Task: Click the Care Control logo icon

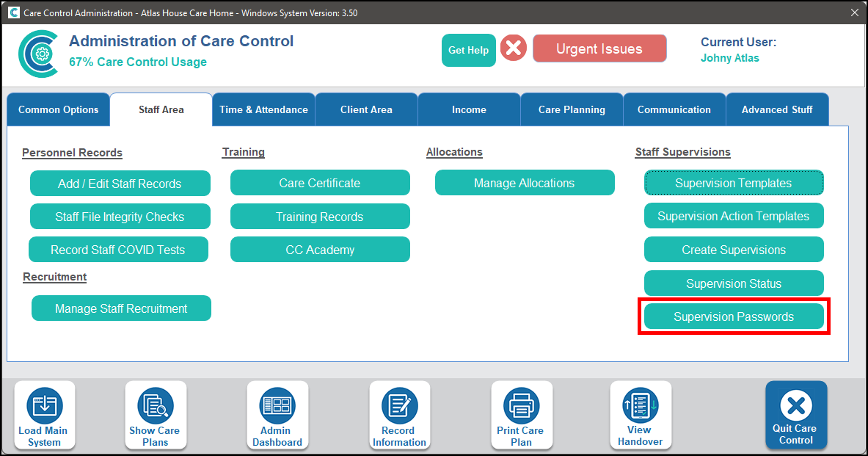Action: click(x=38, y=53)
